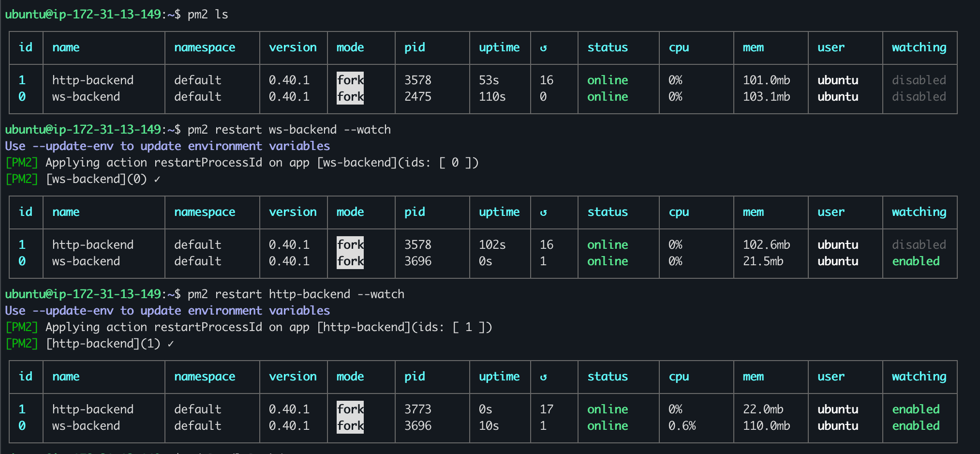Click 'ws-backend' name in the pid 2475 row
The image size is (980, 454).
click(x=86, y=96)
